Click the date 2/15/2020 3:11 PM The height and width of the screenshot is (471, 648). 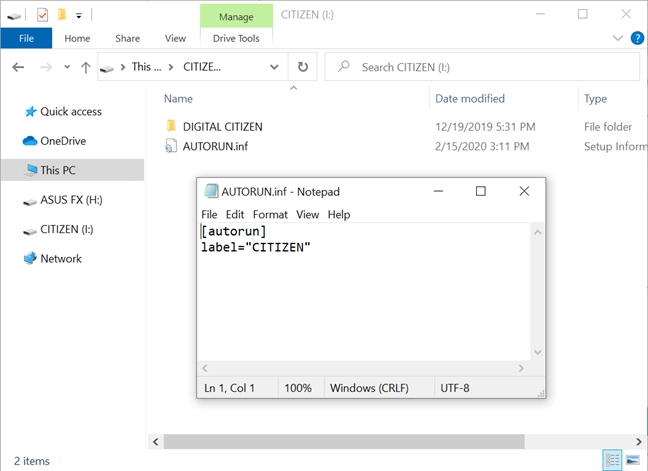point(482,146)
